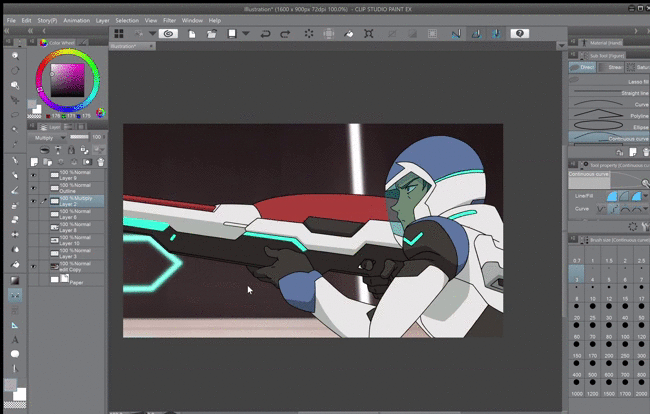This screenshot has width=650, height=414.
Task: Delete sub tool with trash icon
Action: (x=646, y=153)
